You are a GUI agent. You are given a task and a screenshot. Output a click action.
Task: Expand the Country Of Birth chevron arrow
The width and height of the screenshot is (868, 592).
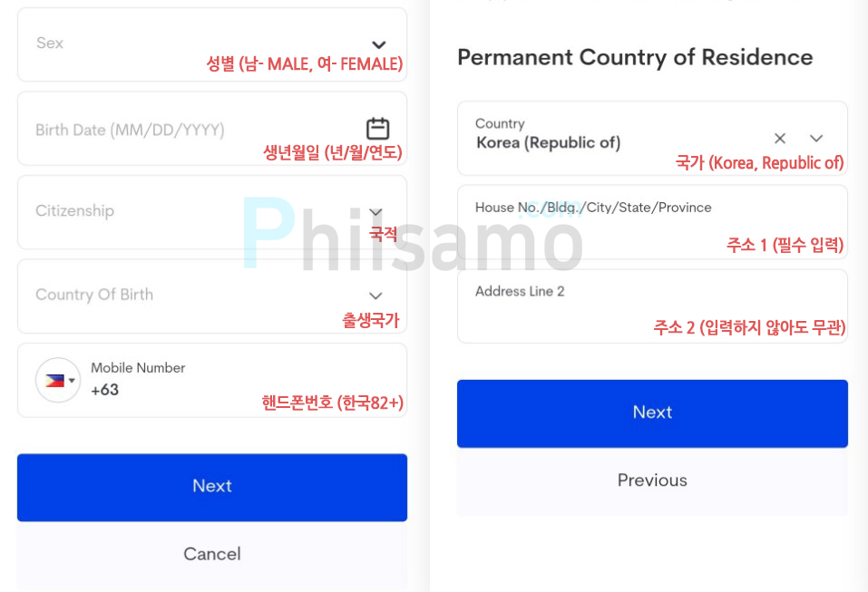(375, 296)
